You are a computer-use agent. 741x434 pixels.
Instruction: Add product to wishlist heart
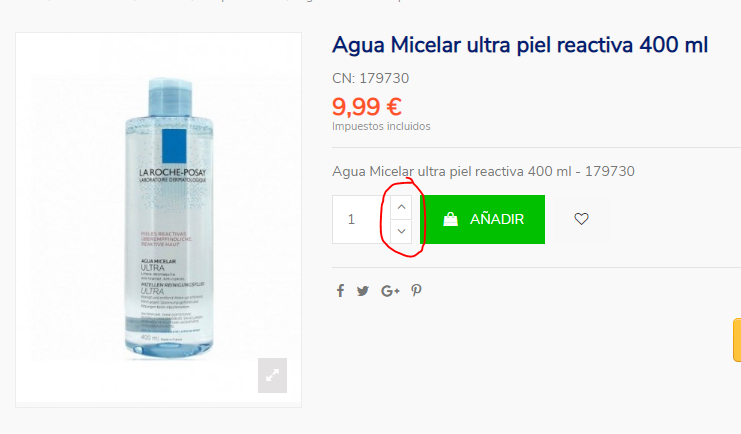coord(581,219)
